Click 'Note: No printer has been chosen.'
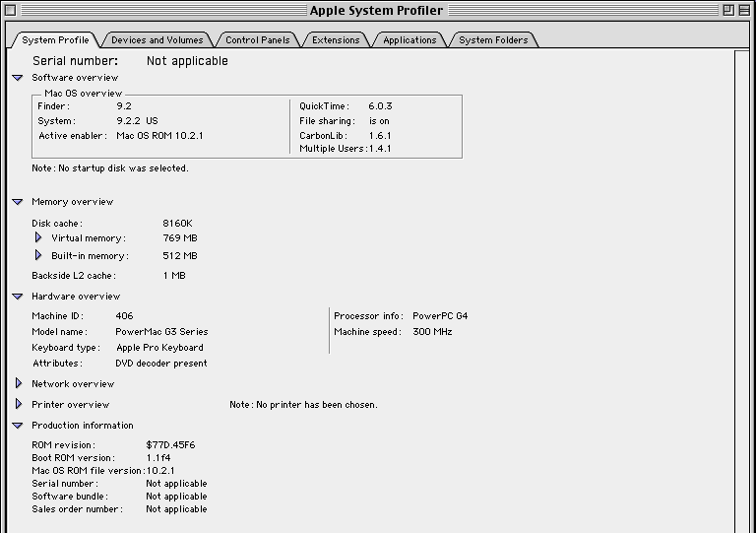Viewport: 756px width, 533px height. [x=304, y=405]
